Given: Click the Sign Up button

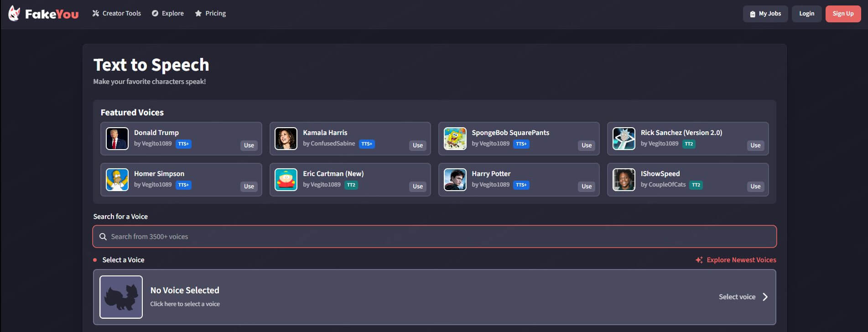Looking at the screenshot, I should 843,14.
